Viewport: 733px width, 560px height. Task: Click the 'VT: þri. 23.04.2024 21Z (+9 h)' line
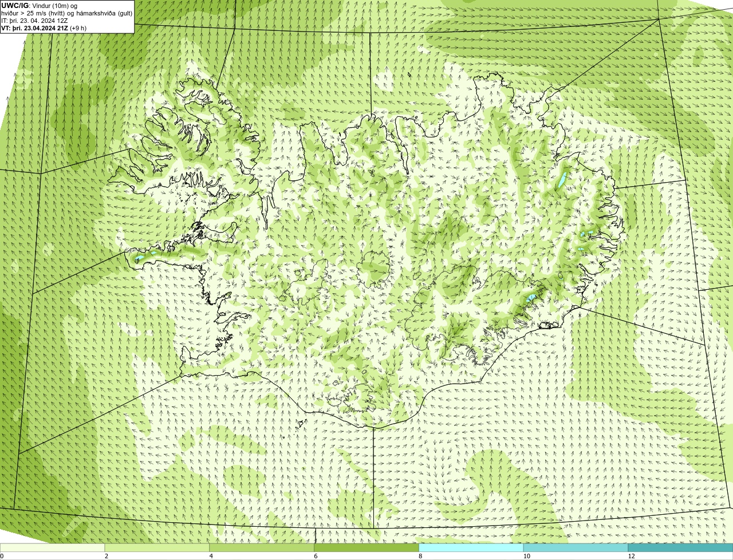coord(44,28)
